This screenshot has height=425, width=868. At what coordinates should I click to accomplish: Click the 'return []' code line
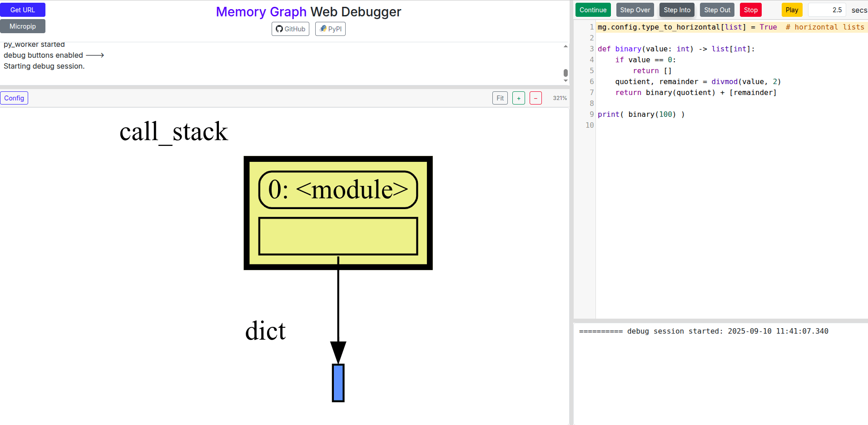(x=652, y=71)
